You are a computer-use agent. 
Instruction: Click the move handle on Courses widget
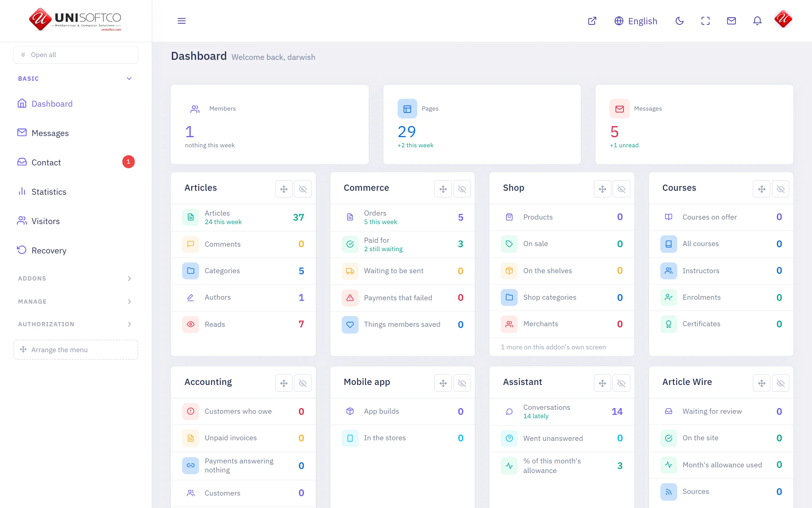pos(762,189)
